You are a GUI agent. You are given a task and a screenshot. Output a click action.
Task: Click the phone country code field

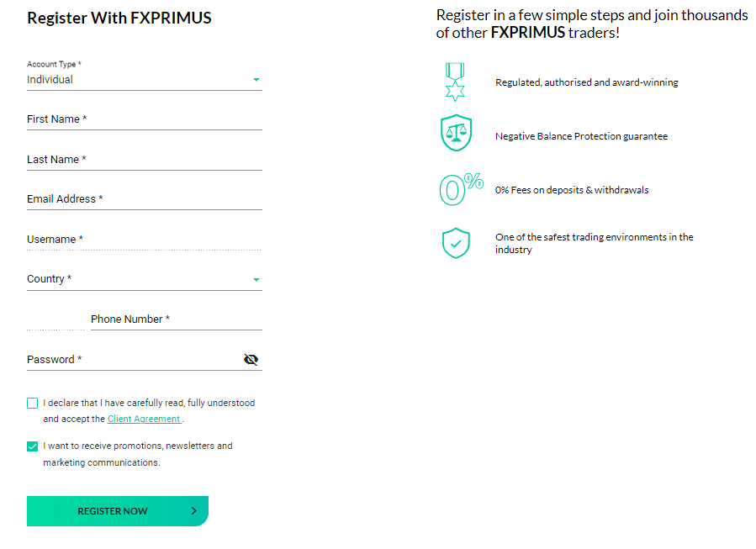tap(56, 320)
